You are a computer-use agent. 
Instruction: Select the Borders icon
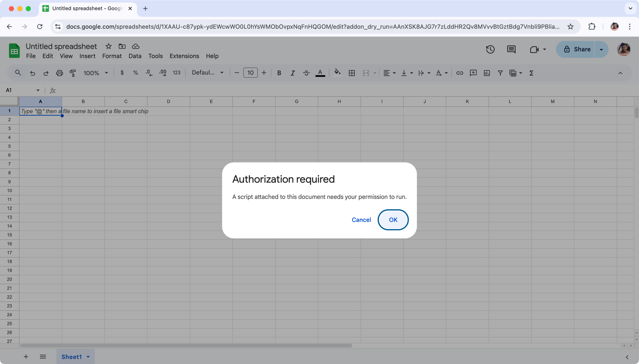click(x=351, y=73)
